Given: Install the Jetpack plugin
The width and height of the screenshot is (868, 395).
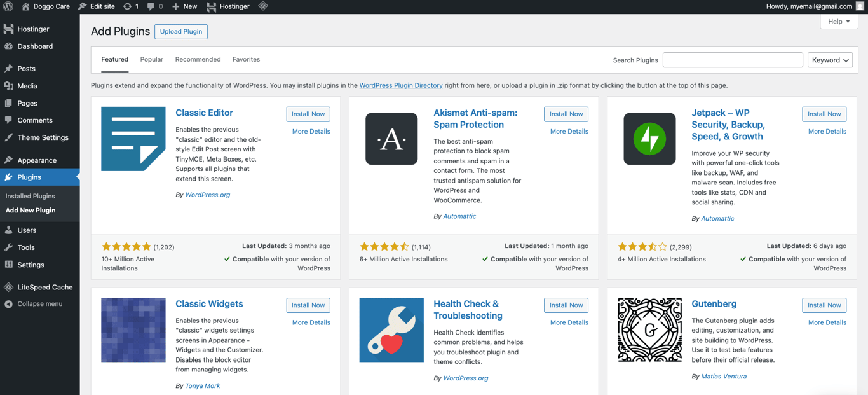Looking at the screenshot, I should point(824,114).
